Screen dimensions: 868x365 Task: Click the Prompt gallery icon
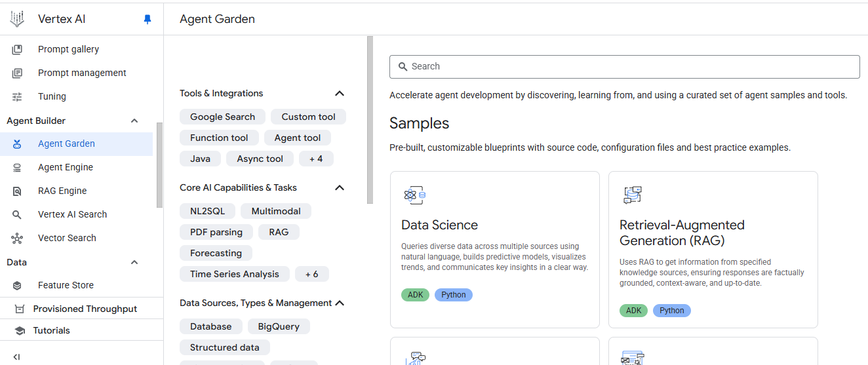[17, 49]
